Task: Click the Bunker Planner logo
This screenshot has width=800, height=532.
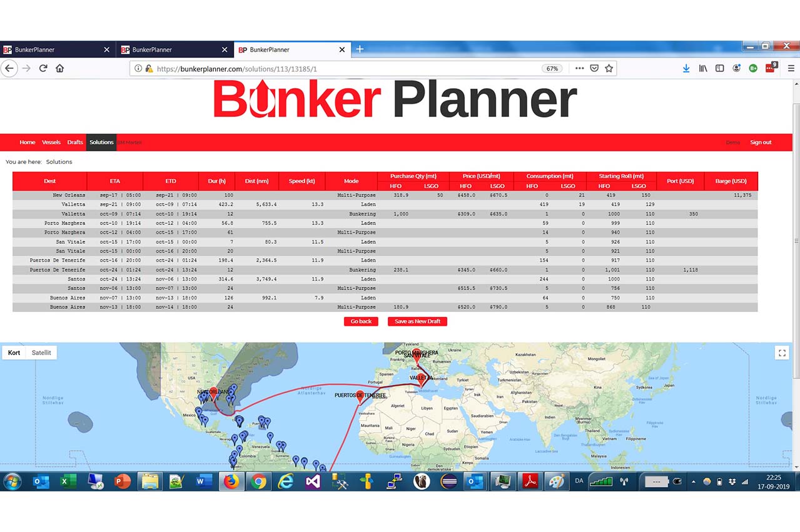Action: point(395,100)
